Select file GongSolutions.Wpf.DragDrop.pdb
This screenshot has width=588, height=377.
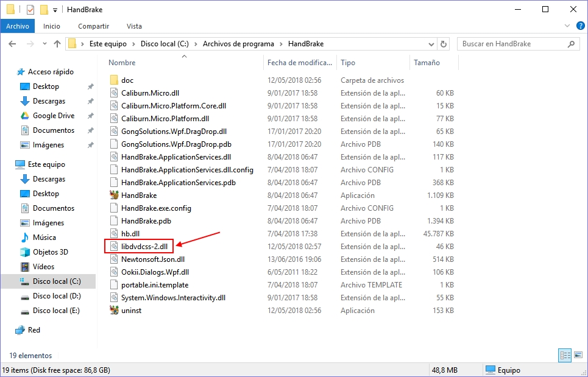(x=176, y=144)
